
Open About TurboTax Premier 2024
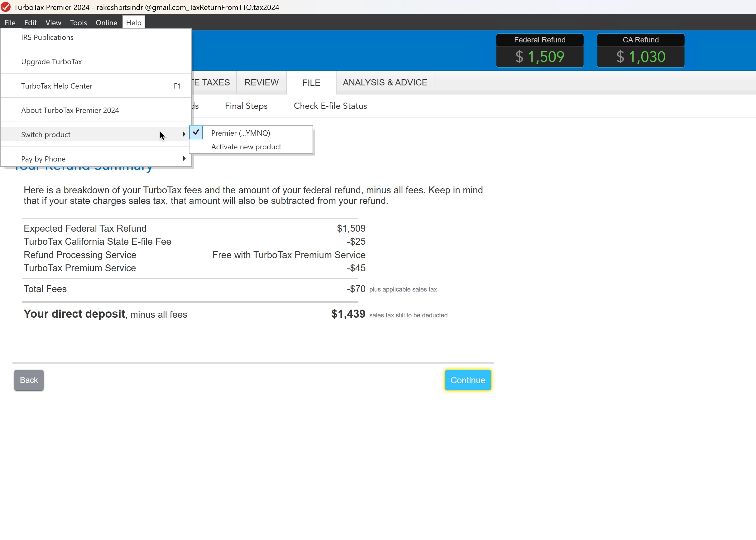click(x=70, y=110)
